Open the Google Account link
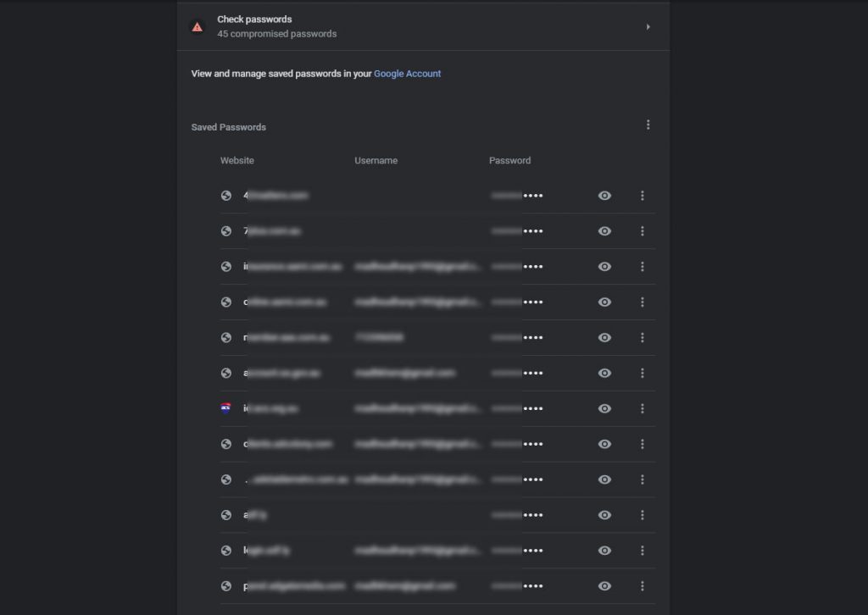Viewport: 868px width, 615px height. 407,74
